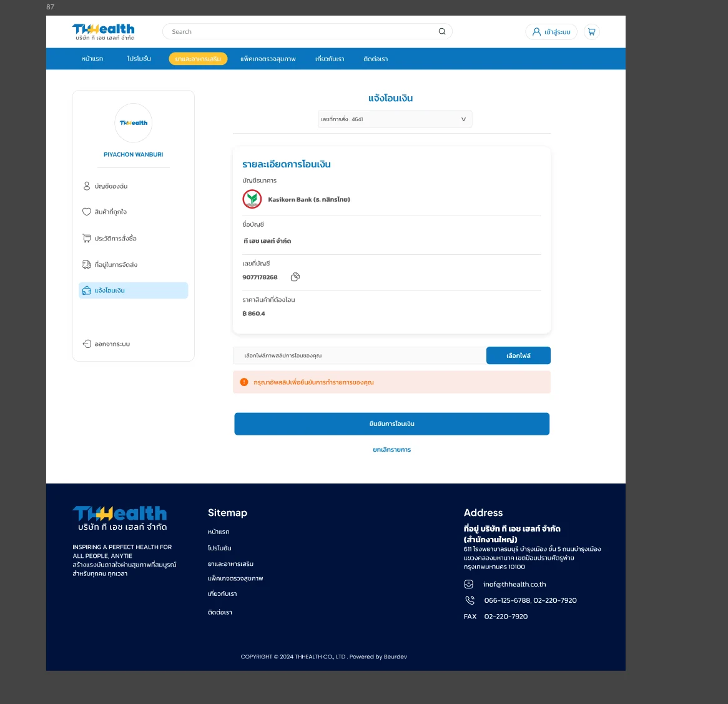Click the user login icon in header
Image resolution: width=728 pixels, height=704 pixels.
536,32
